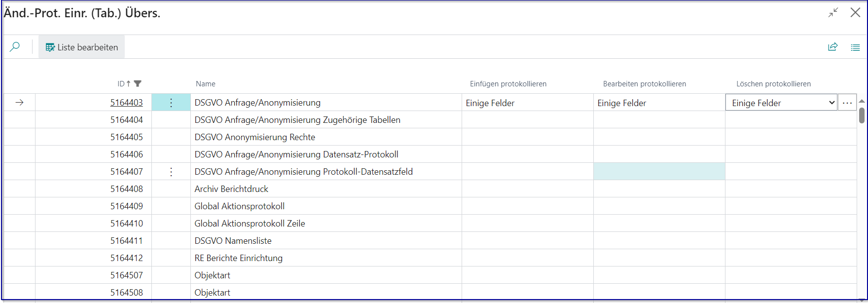Click the share icon in the toolbar

(832, 47)
